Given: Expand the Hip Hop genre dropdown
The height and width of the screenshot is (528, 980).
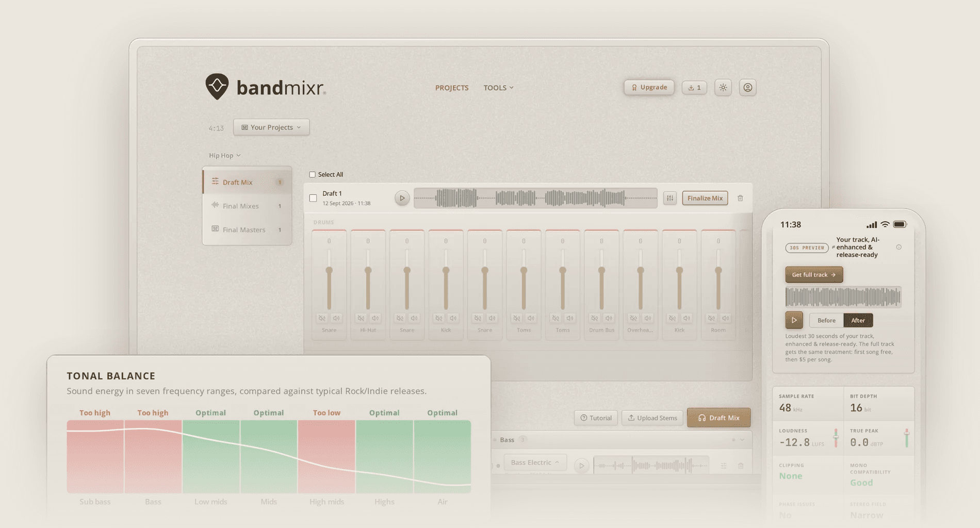Looking at the screenshot, I should (224, 155).
